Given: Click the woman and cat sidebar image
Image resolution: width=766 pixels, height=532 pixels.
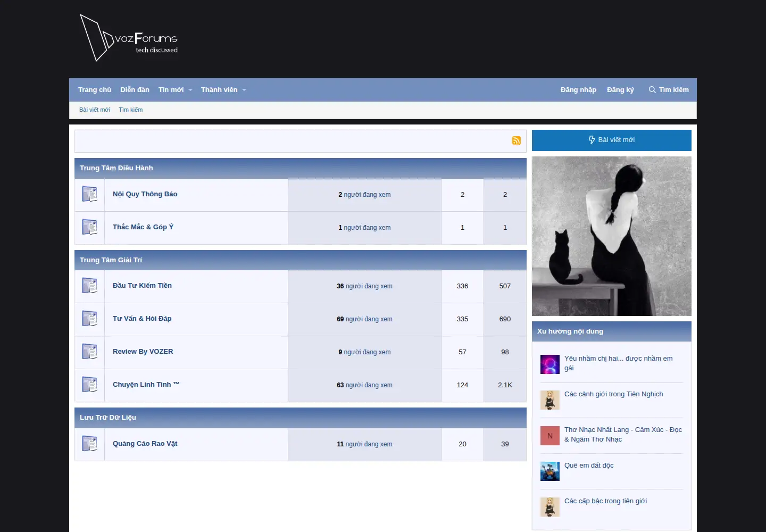Looking at the screenshot, I should coord(612,236).
